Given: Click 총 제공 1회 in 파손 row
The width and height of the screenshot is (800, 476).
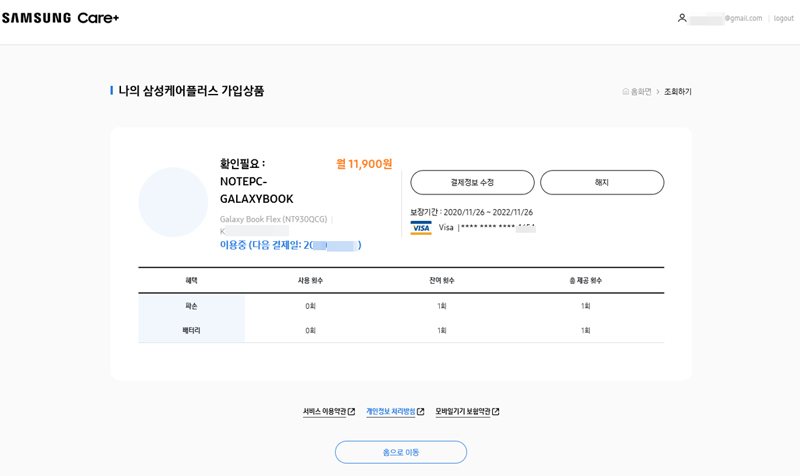Looking at the screenshot, I should (x=585, y=306).
